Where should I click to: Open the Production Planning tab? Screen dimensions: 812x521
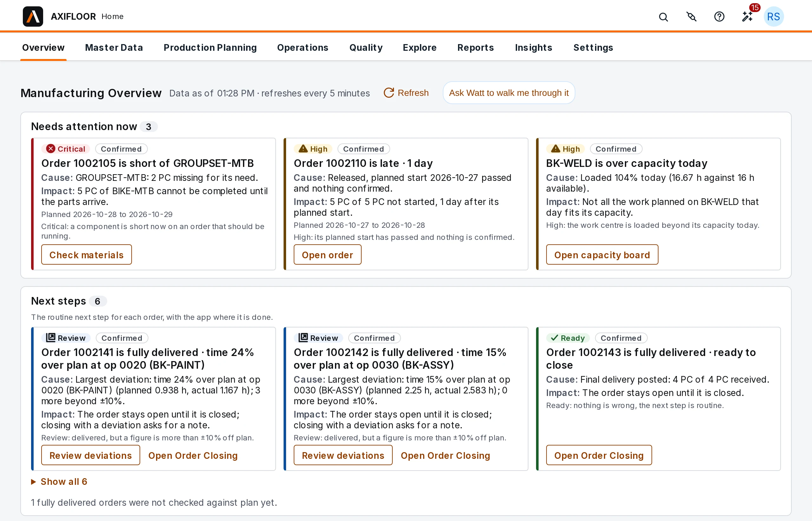coord(210,48)
